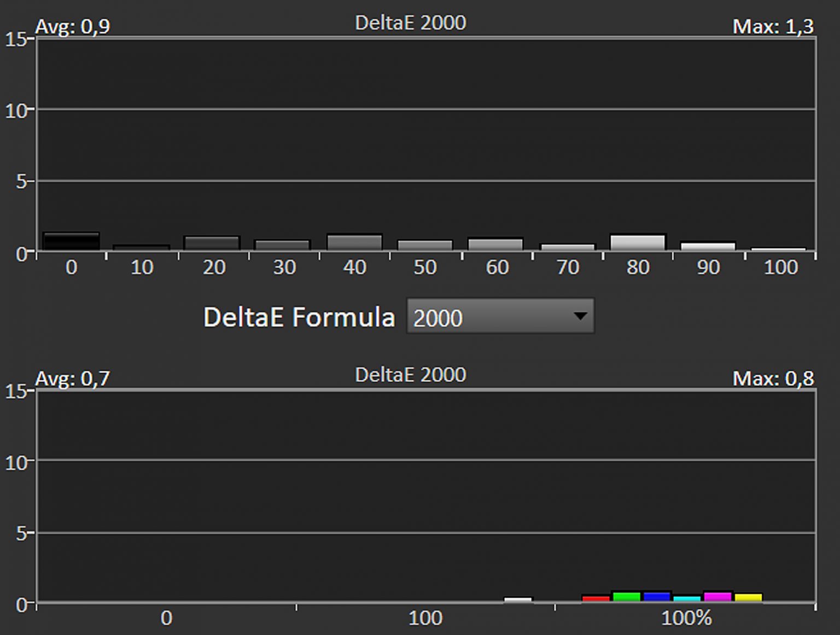Select the 70% grayscale bar
Image resolution: width=840 pixels, height=635 pixels.
pyautogui.click(x=567, y=247)
